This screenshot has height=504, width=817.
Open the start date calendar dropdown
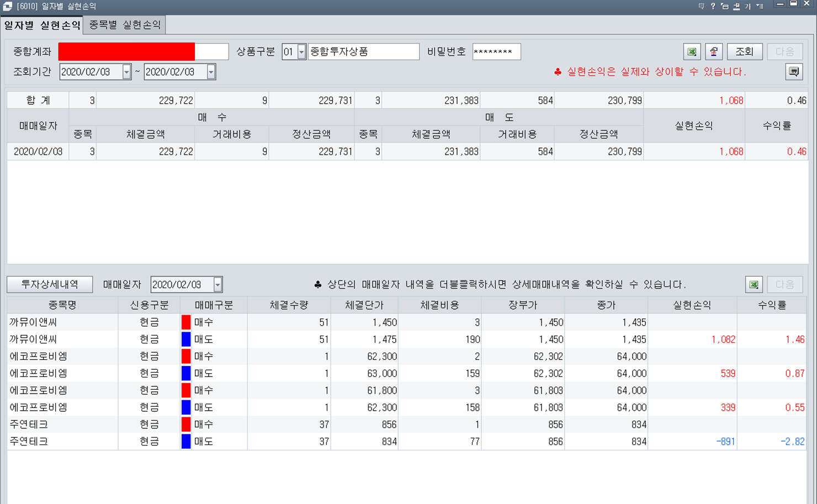126,72
